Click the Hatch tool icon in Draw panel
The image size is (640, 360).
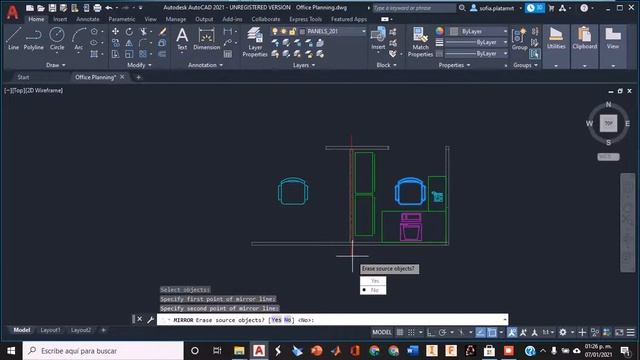(94, 54)
